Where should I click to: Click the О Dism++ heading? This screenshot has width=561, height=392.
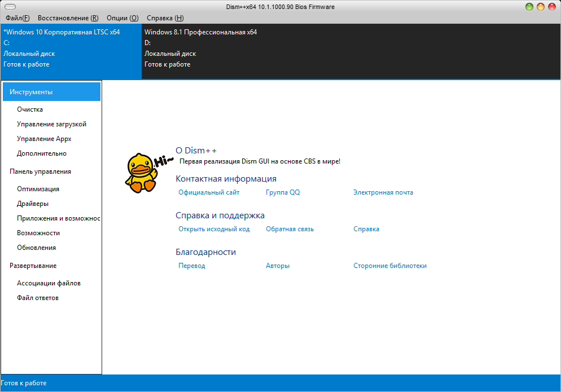click(x=196, y=151)
